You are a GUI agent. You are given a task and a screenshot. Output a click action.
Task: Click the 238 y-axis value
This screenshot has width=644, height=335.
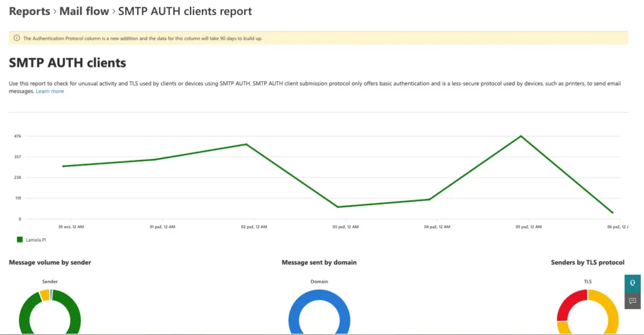point(18,178)
